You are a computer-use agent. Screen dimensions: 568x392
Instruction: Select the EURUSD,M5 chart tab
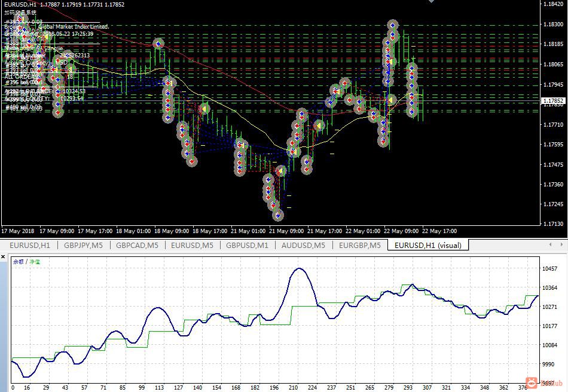(192, 246)
